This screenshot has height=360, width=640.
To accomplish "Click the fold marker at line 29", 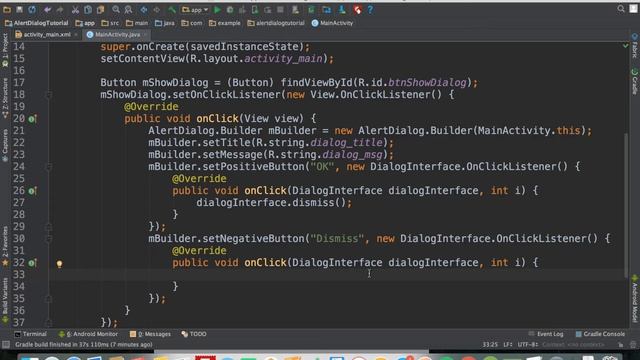I will coord(49,227).
